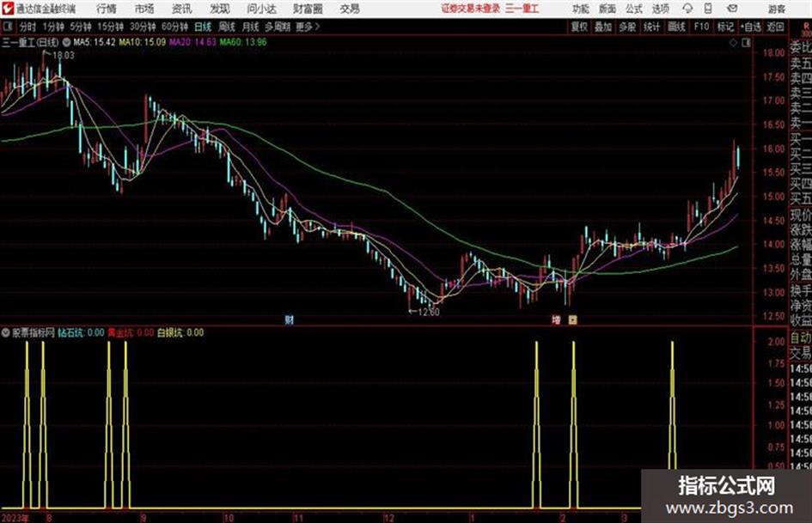
Task: Open the 市场 menu
Action: coord(144,9)
